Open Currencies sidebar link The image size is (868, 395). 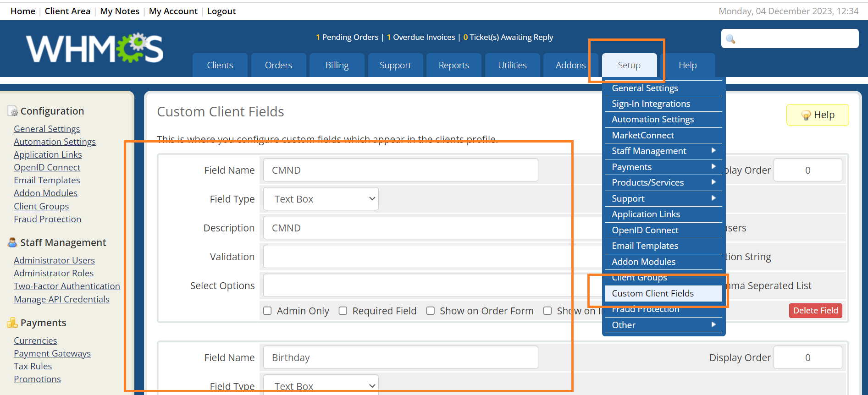[x=35, y=340]
